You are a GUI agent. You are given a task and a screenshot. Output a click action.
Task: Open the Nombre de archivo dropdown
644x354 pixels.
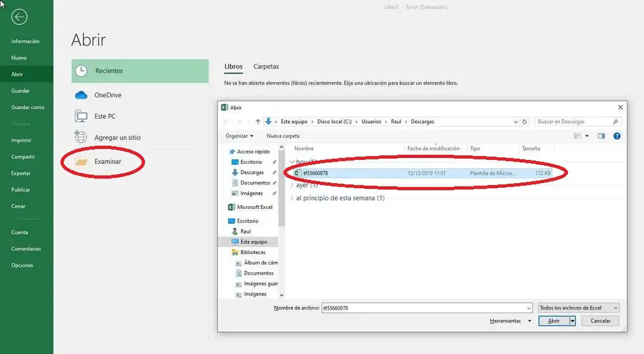pyautogui.click(x=529, y=308)
